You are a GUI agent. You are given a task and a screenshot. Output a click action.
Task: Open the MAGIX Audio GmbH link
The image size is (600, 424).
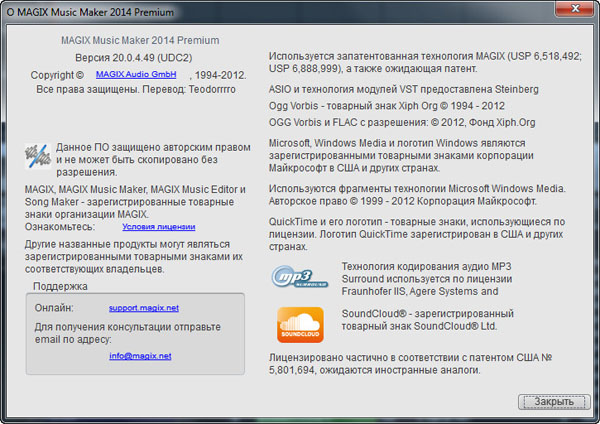coord(136,75)
